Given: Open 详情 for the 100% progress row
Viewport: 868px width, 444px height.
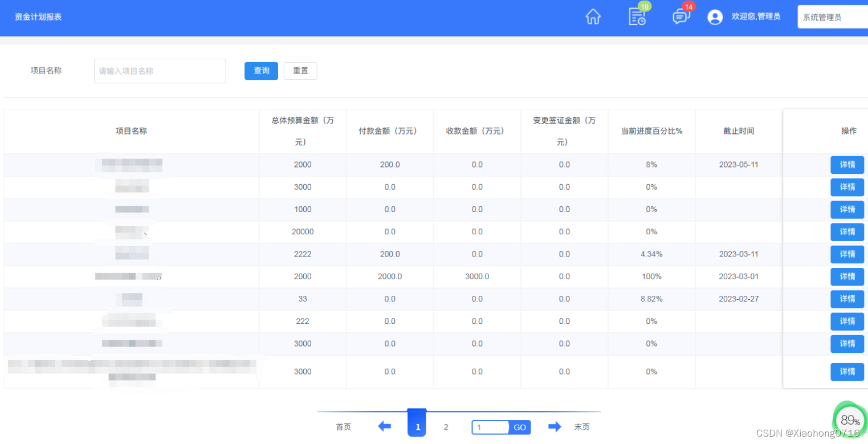Looking at the screenshot, I should point(847,276).
